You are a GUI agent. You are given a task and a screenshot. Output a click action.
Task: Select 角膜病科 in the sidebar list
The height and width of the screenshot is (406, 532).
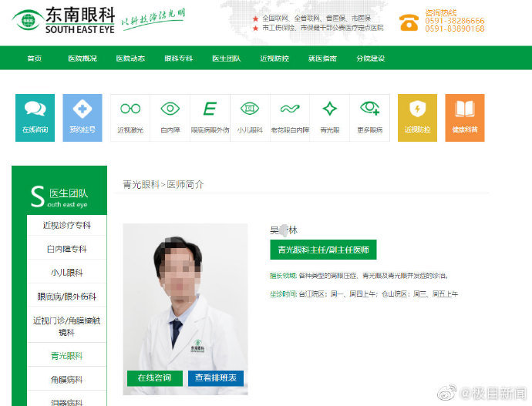click(x=69, y=379)
